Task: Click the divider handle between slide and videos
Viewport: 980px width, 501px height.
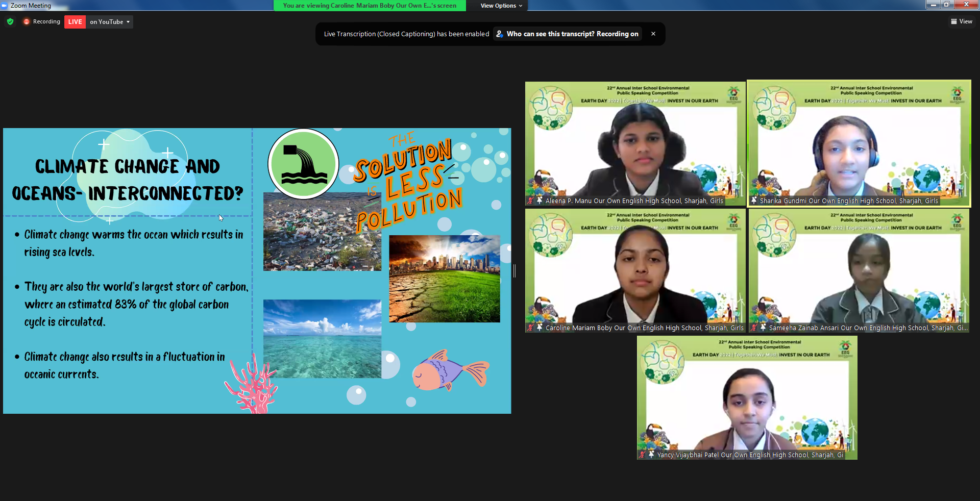Action: tap(514, 271)
